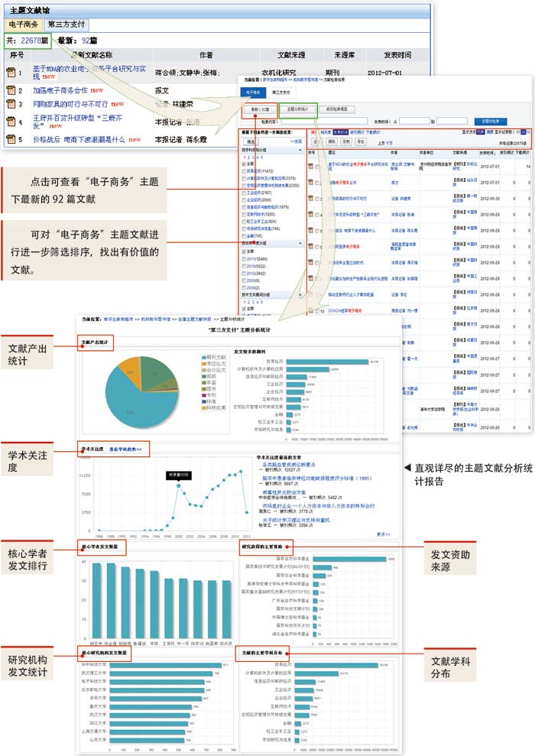
Task: Open 查看学科趋势>> link
Action: coord(125,449)
